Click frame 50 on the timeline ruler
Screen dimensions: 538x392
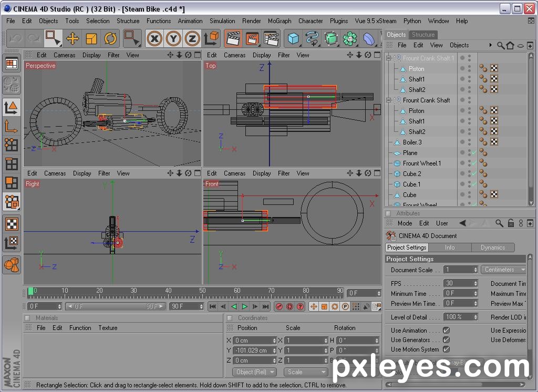(202, 291)
